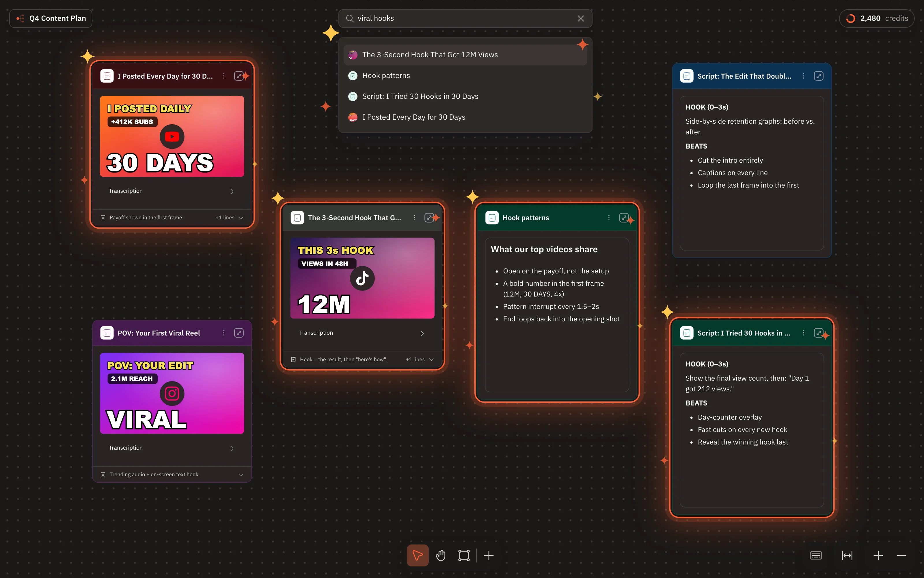Open options menu on I Posted Every Day card

coord(224,76)
